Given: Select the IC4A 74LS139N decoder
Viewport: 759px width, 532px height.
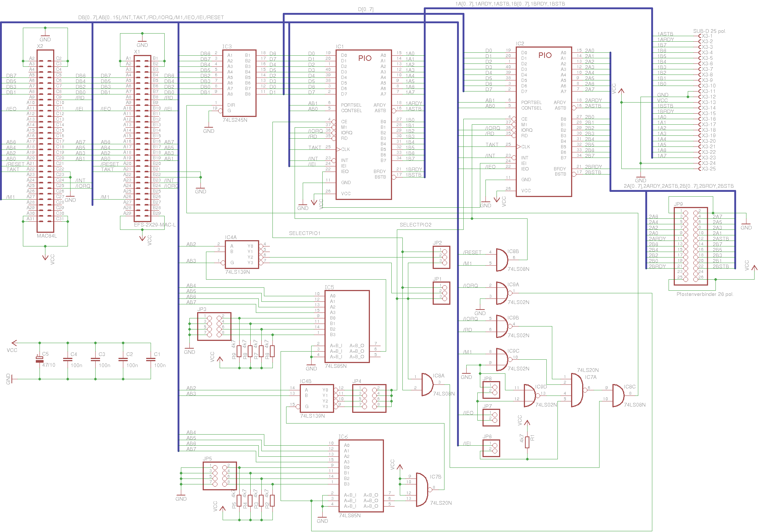Looking at the screenshot, I should point(241,255).
